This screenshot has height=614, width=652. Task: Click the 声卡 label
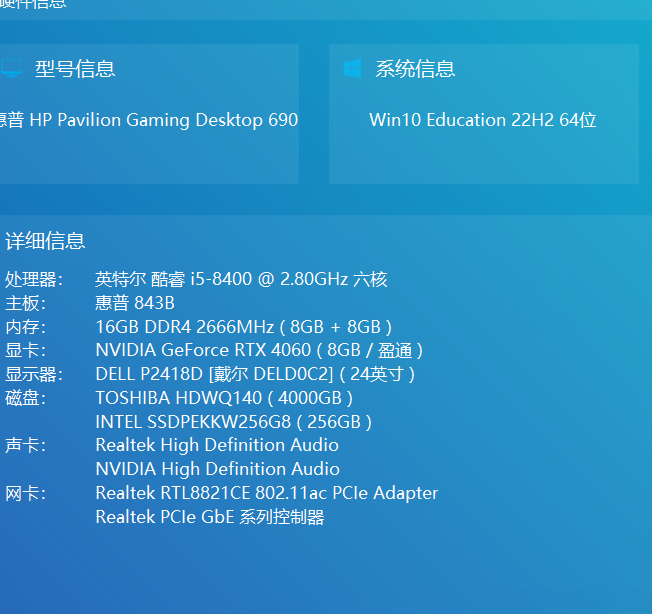pyautogui.click(x=25, y=446)
